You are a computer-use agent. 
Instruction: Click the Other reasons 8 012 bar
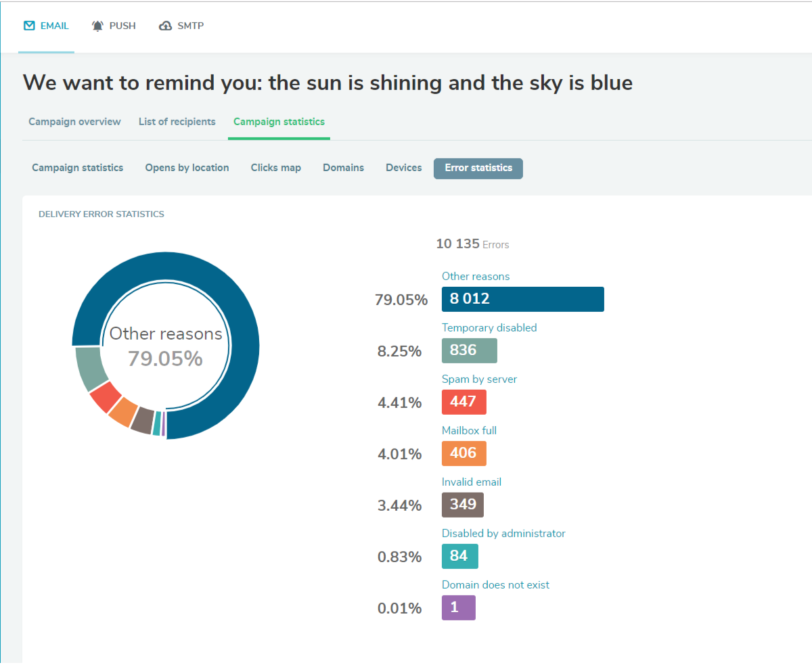click(522, 299)
